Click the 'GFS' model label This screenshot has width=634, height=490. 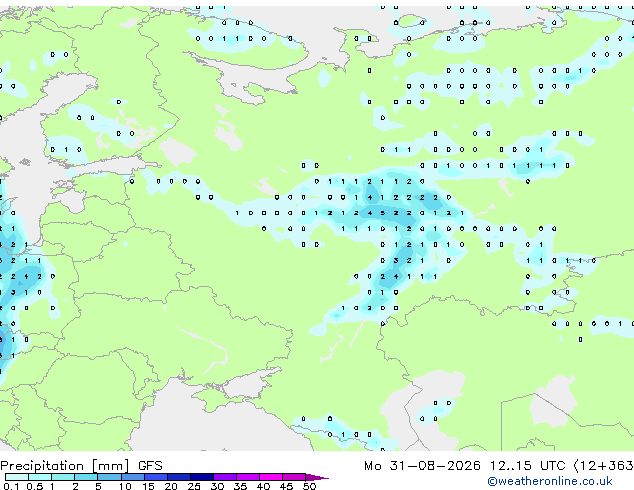click(x=150, y=466)
